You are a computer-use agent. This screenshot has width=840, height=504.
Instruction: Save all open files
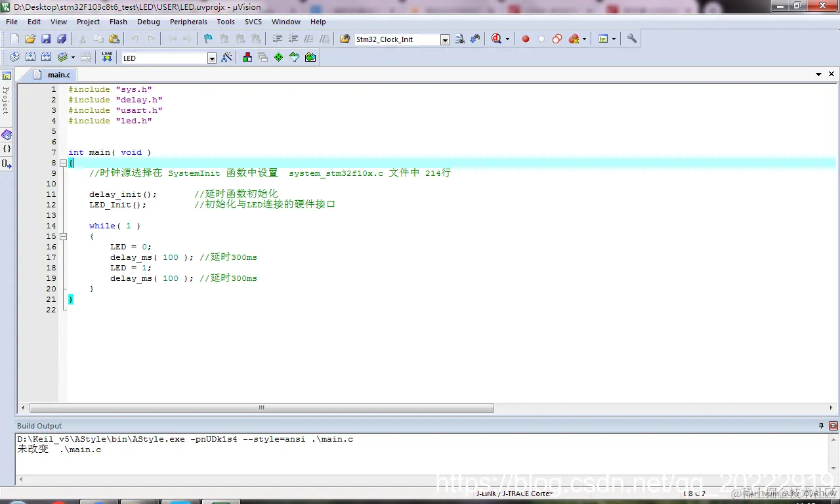click(x=62, y=39)
